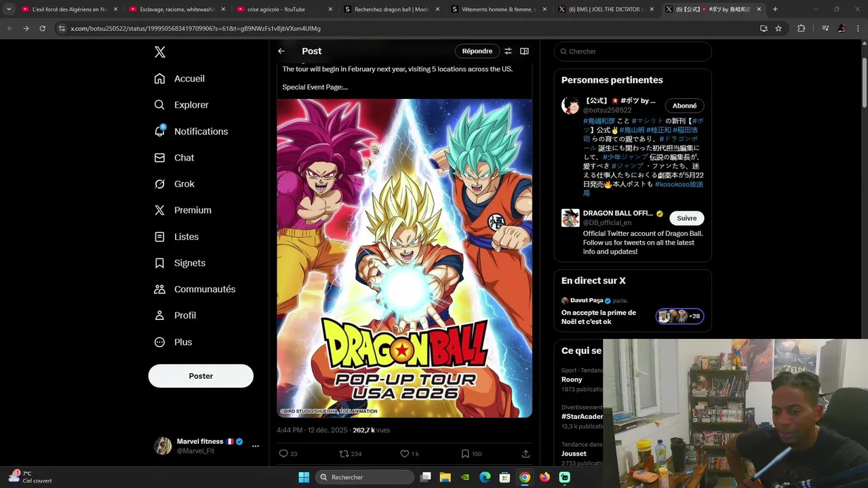The height and width of the screenshot is (488, 868).
Task: Open the tab search dropdown arrow
Action: [x=8, y=9]
